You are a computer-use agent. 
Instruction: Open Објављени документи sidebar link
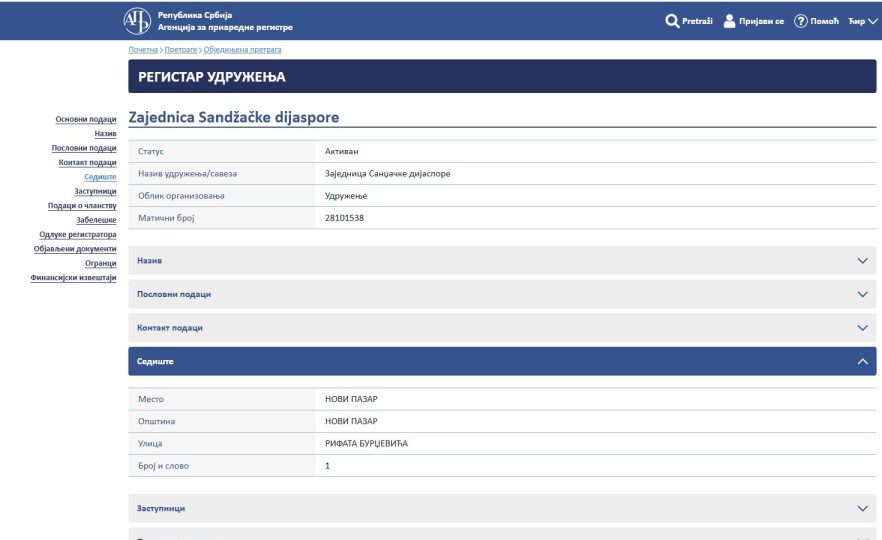click(75, 248)
